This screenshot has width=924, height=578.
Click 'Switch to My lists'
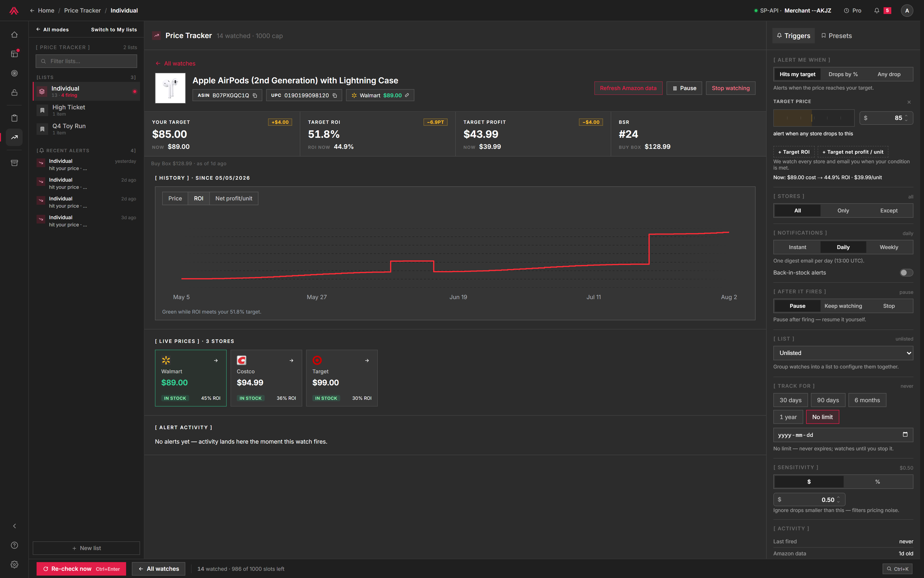point(114,29)
